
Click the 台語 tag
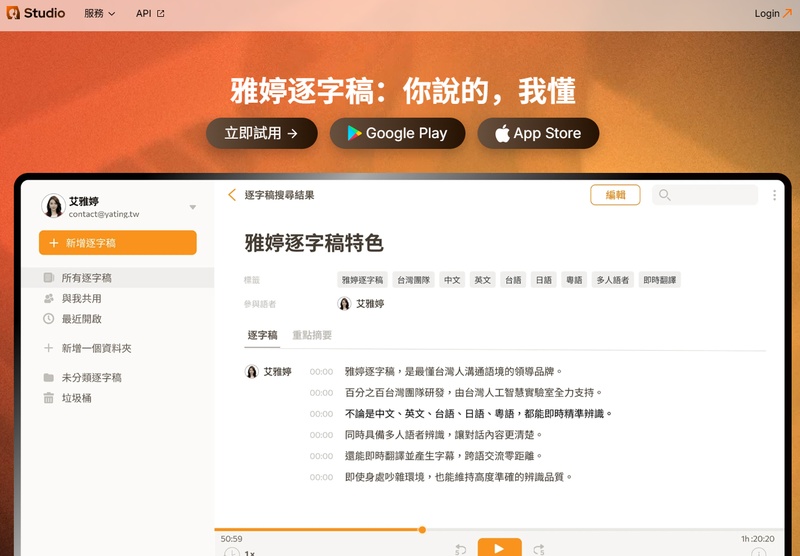click(513, 280)
